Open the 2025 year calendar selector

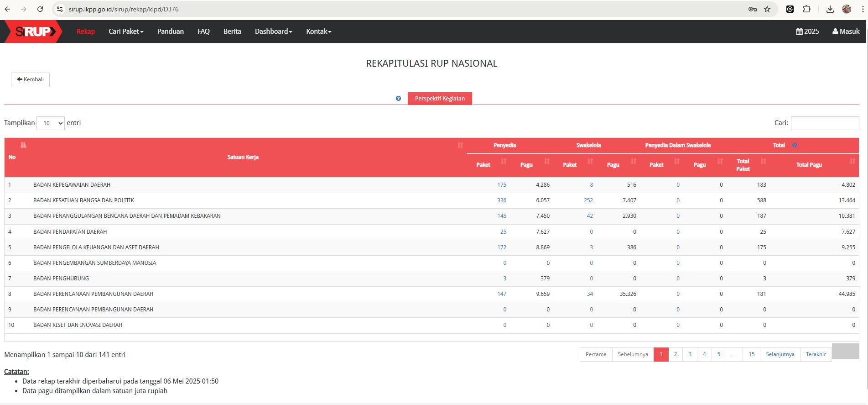pyautogui.click(x=807, y=32)
